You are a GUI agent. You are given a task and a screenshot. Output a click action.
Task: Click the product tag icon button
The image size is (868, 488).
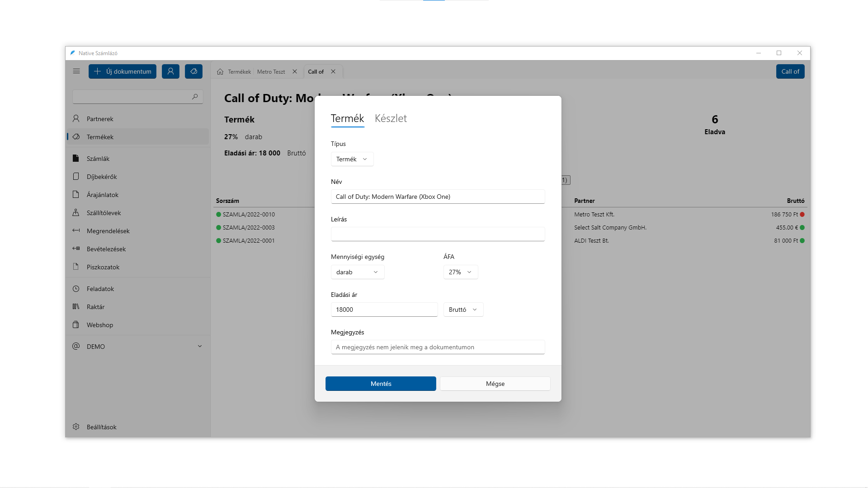193,71
